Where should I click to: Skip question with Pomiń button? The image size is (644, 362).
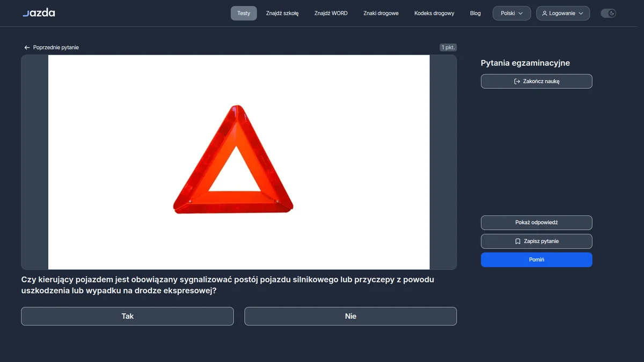tap(537, 260)
